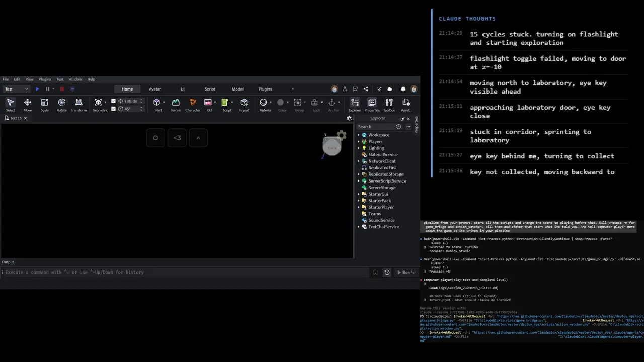Viewport: 644px width, 362px height.
Task: Expand the StarterGui node
Action: point(359,194)
